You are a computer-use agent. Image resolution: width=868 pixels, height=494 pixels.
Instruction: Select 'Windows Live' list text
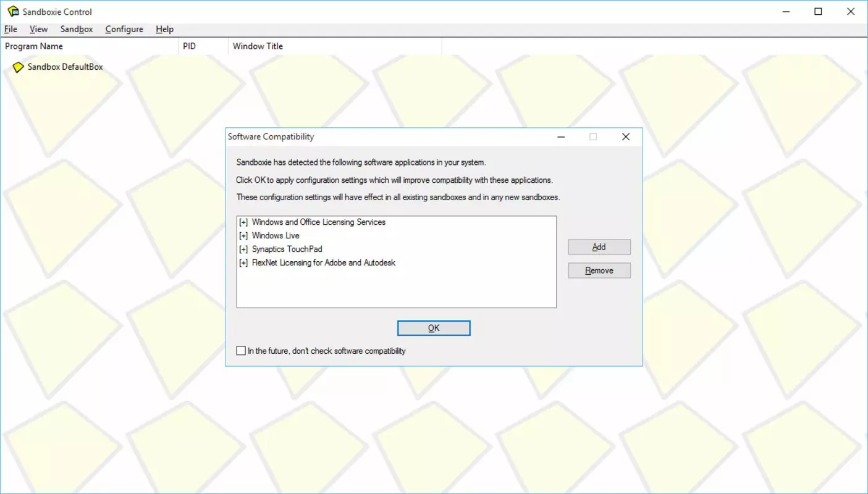coord(276,236)
